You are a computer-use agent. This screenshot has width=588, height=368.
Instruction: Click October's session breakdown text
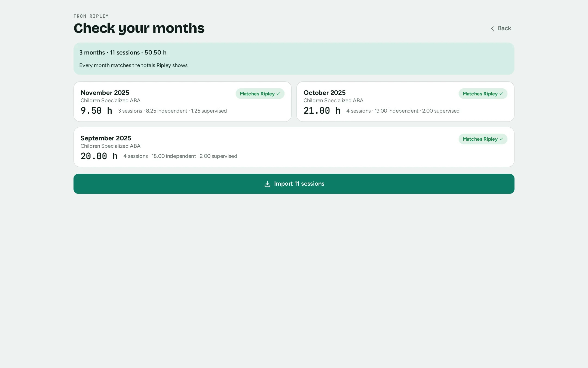click(x=403, y=111)
